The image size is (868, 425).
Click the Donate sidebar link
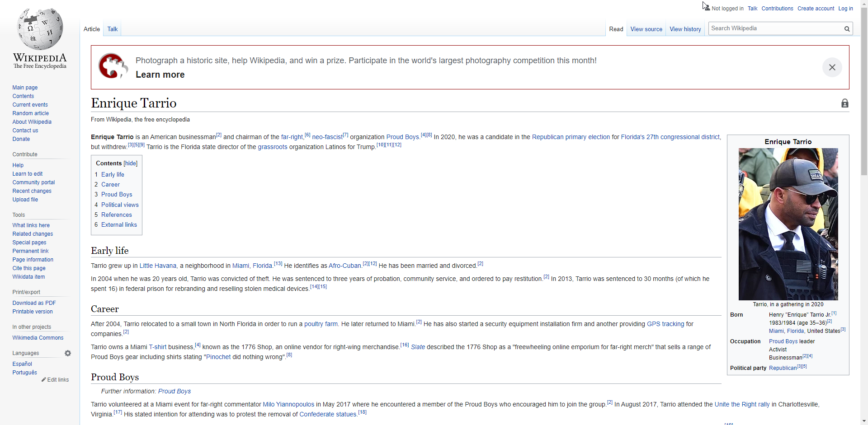pos(21,139)
